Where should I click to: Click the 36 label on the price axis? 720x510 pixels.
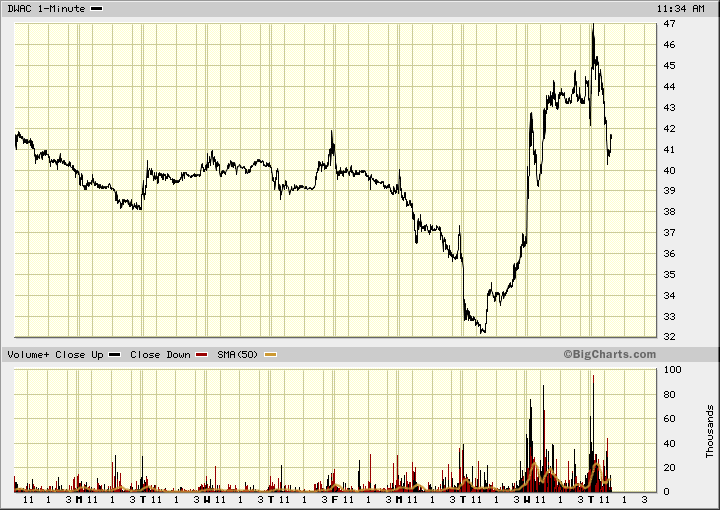point(669,253)
